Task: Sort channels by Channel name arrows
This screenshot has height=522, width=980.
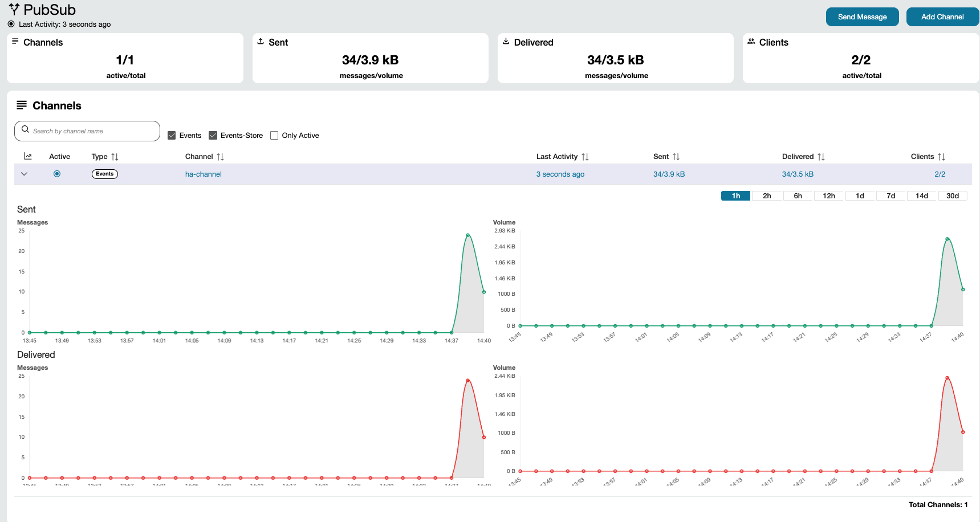Action: click(x=220, y=157)
